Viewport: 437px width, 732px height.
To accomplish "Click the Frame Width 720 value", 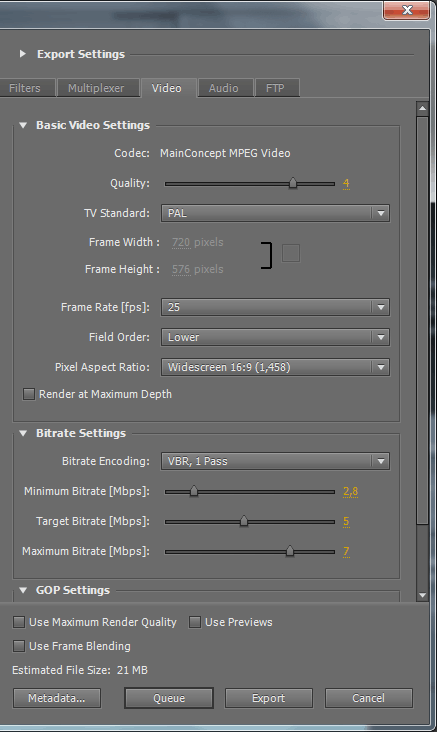I will click(x=181, y=242).
